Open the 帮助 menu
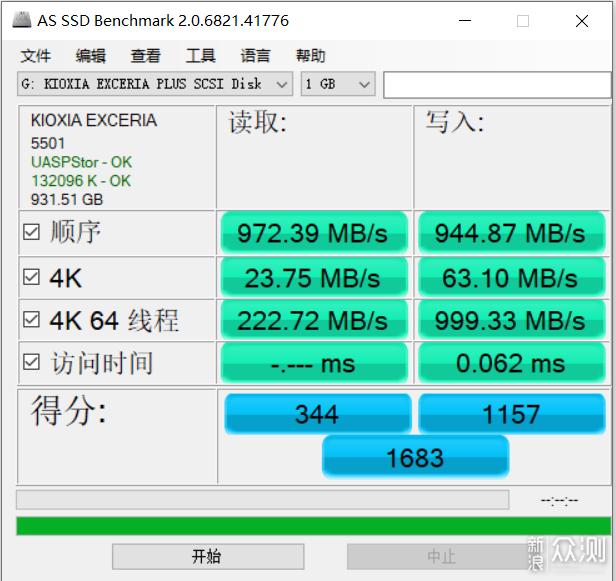The width and height of the screenshot is (616, 581). tap(310, 55)
